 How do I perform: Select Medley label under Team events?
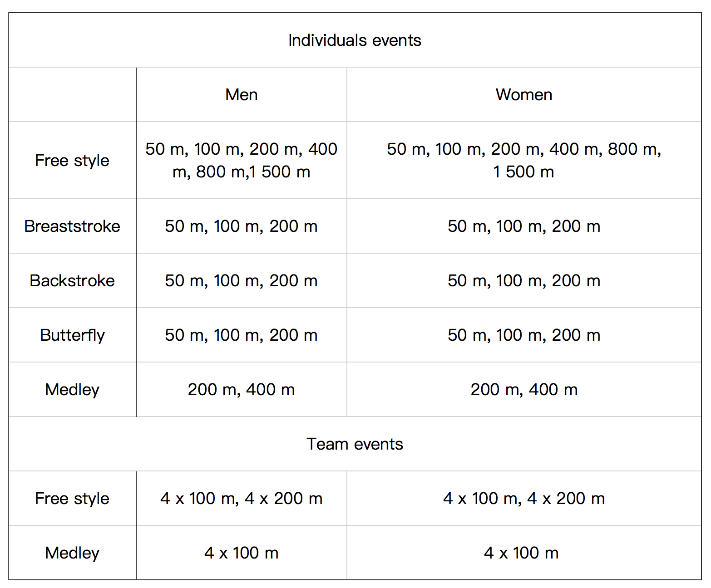click(x=73, y=553)
